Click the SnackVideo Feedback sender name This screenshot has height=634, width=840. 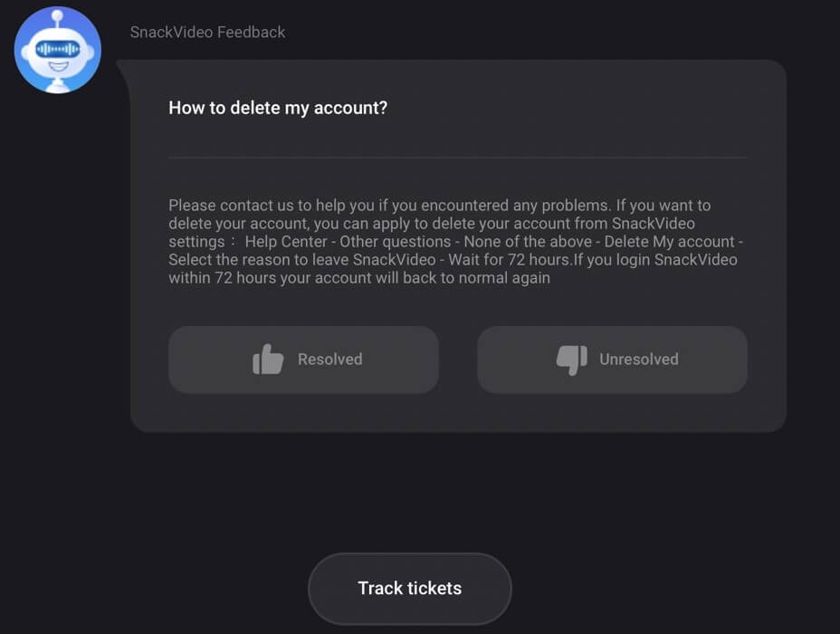207,33
